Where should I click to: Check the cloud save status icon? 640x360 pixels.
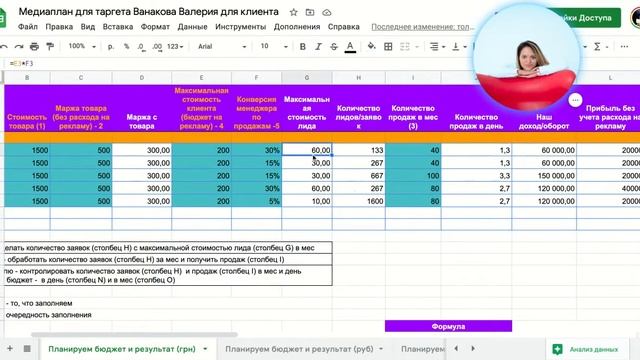coord(327,13)
